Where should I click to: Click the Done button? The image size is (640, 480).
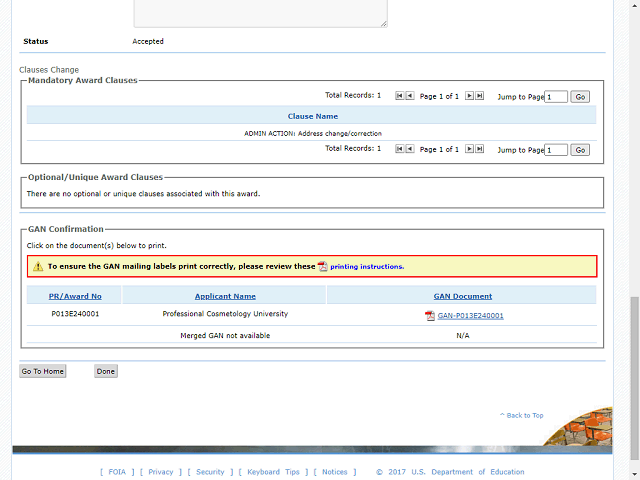pyautogui.click(x=106, y=371)
